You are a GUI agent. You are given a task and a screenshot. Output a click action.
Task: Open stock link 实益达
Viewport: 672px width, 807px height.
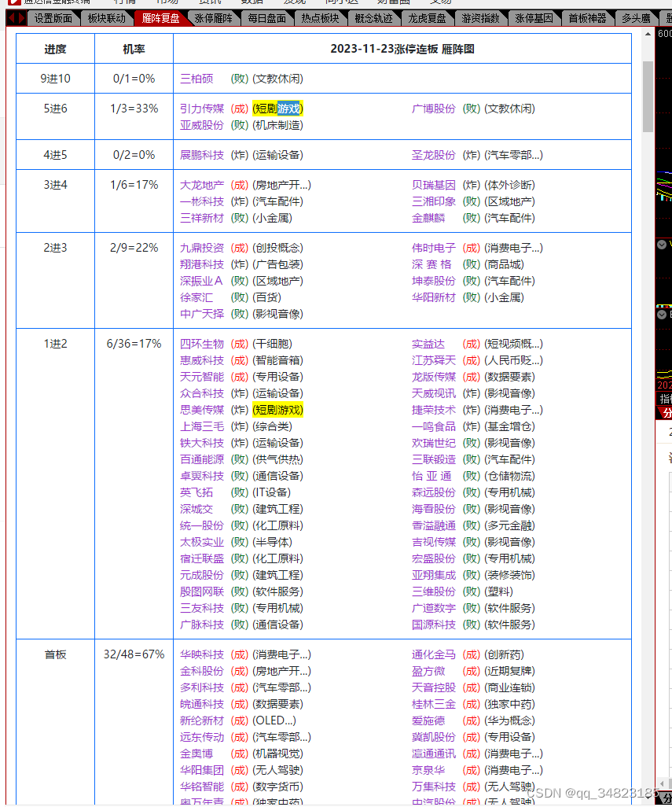coord(428,344)
